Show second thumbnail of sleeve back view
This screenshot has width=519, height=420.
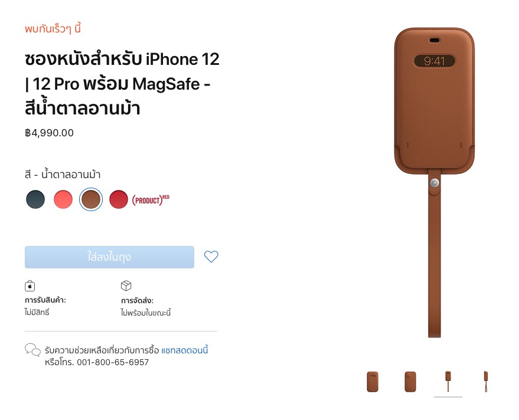coord(410,382)
